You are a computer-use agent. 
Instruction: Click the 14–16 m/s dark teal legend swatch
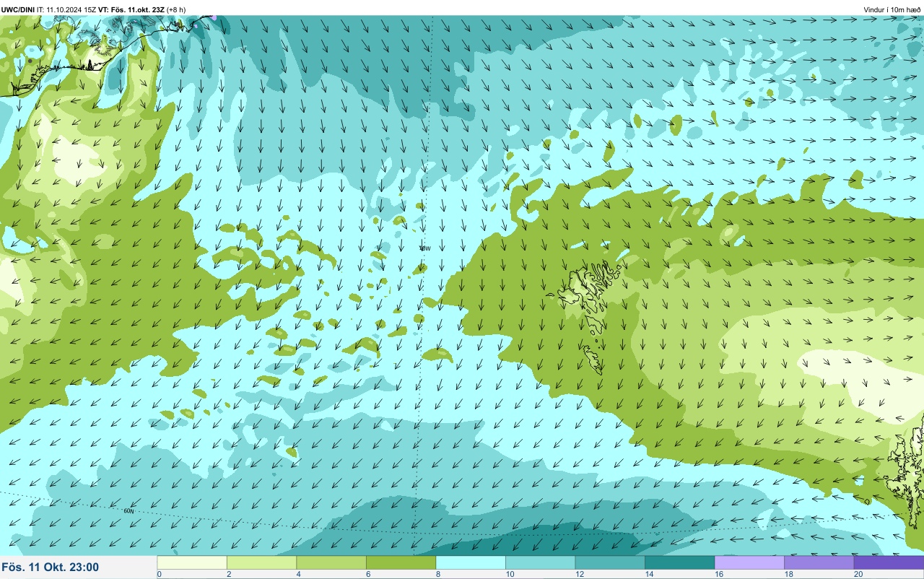[x=679, y=562]
